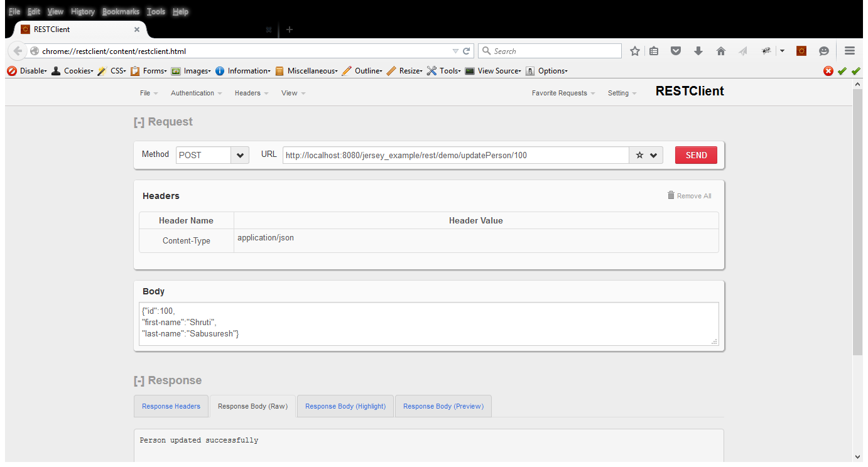Screen dimensions: 868x467
Task: Switch to Response Body (Highlight) tab
Action: click(x=345, y=406)
